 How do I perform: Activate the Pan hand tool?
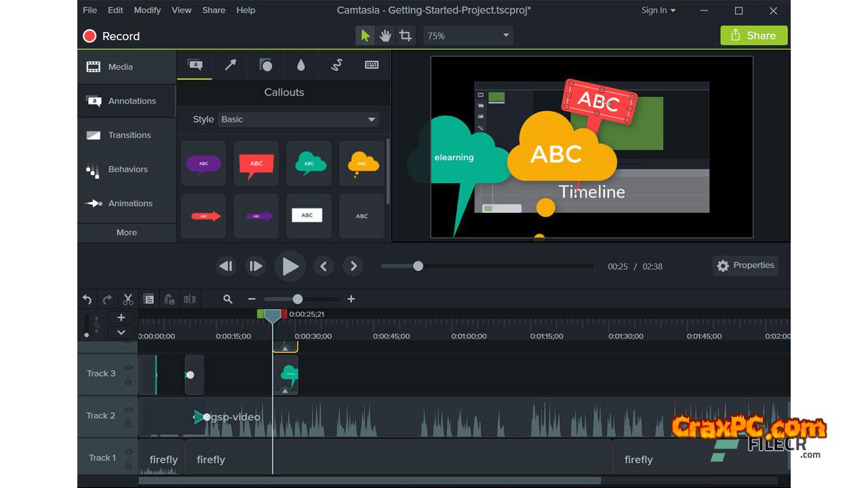[385, 36]
